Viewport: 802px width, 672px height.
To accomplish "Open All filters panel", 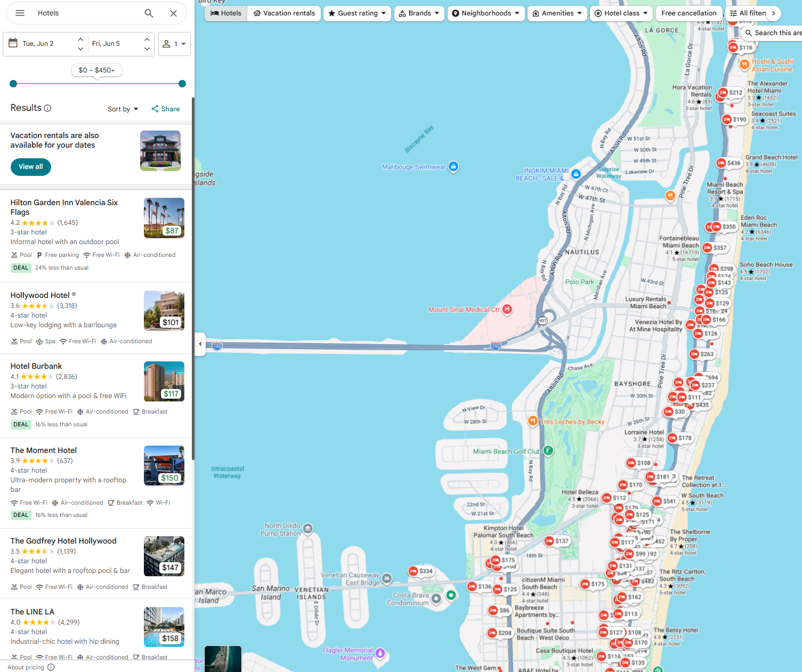I will click(x=747, y=13).
